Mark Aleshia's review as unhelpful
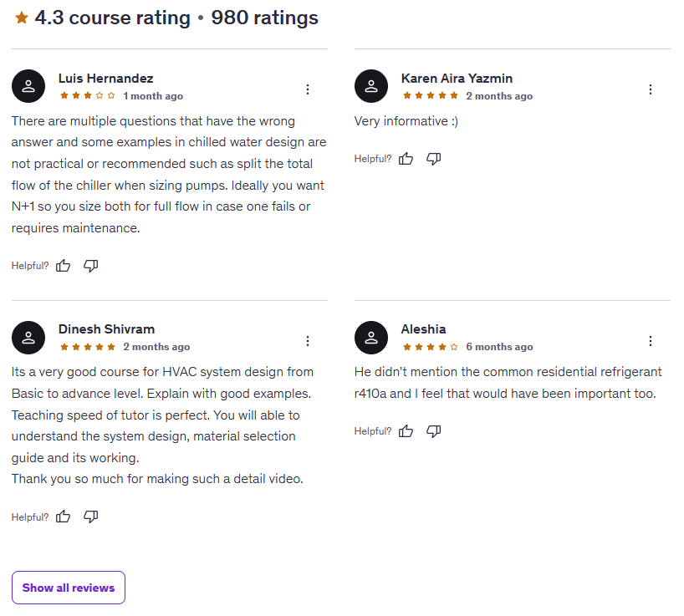The width and height of the screenshot is (684, 616). (434, 431)
